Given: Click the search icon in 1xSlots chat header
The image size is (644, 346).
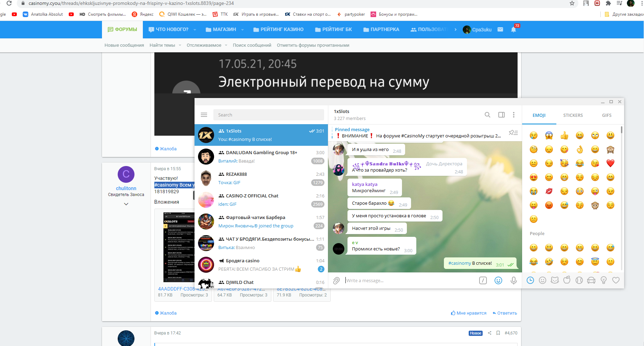Looking at the screenshot, I should tap(487, 115).
